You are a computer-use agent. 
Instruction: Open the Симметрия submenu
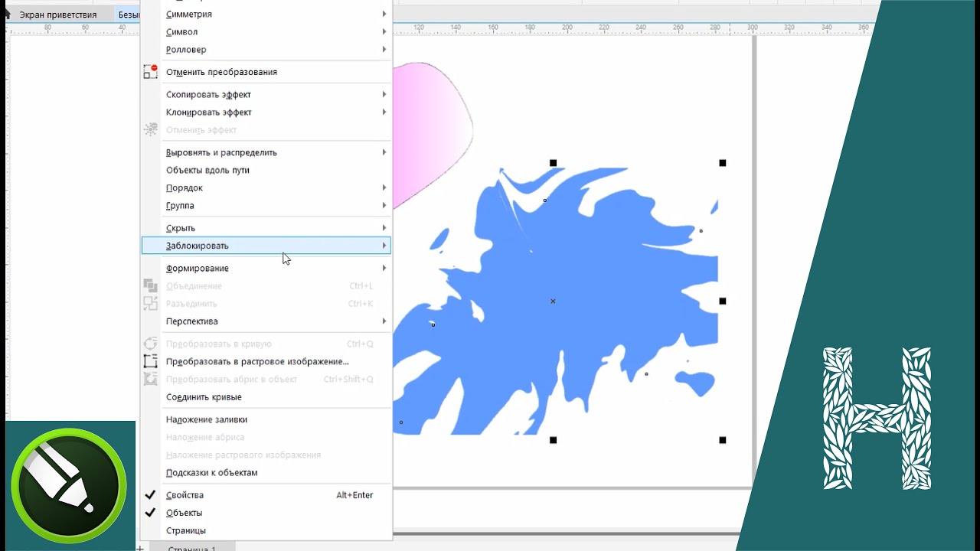coord(266,14)
